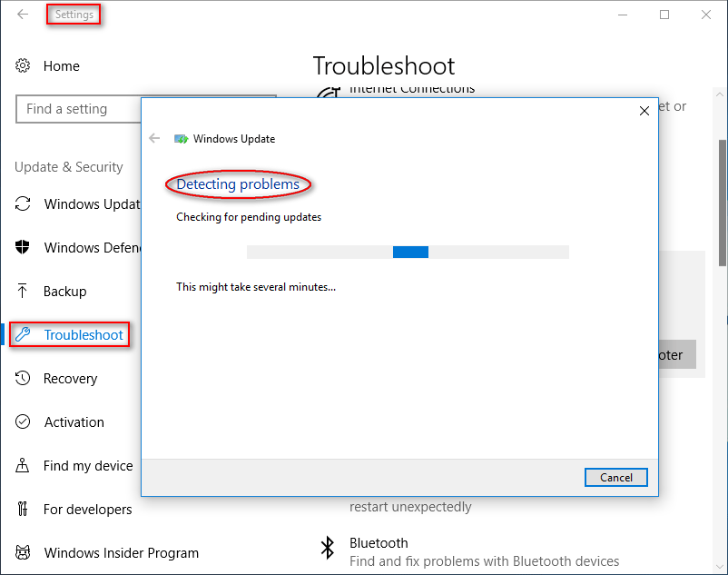728x575 pixels.
Task: Click the Windows Insider Program cat icon
Action: pos(23,552)
